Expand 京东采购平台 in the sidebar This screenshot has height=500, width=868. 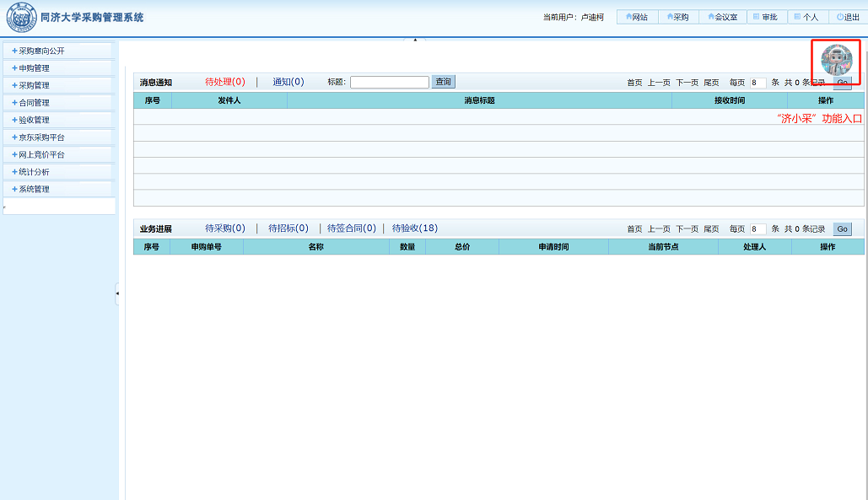[x=57, y=137]
